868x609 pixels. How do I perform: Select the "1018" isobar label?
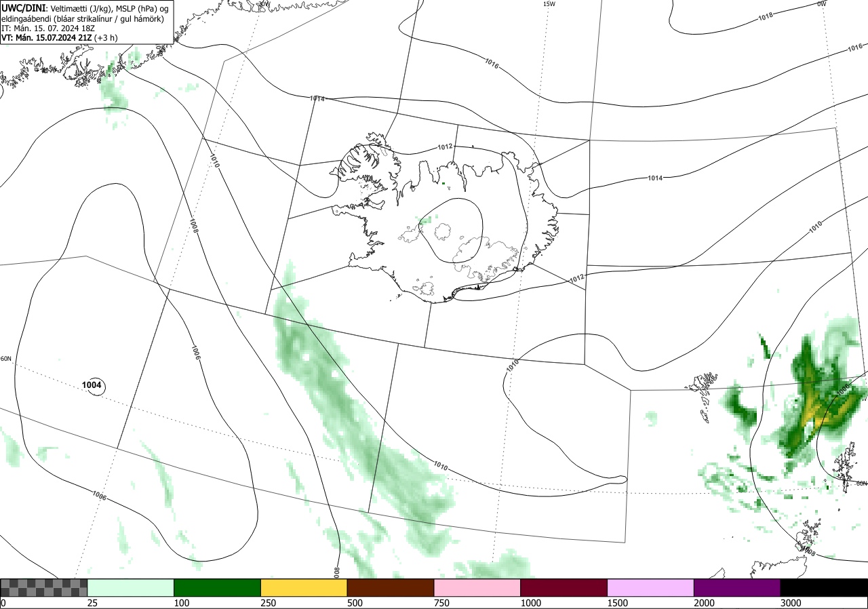[x=766, y=16]
